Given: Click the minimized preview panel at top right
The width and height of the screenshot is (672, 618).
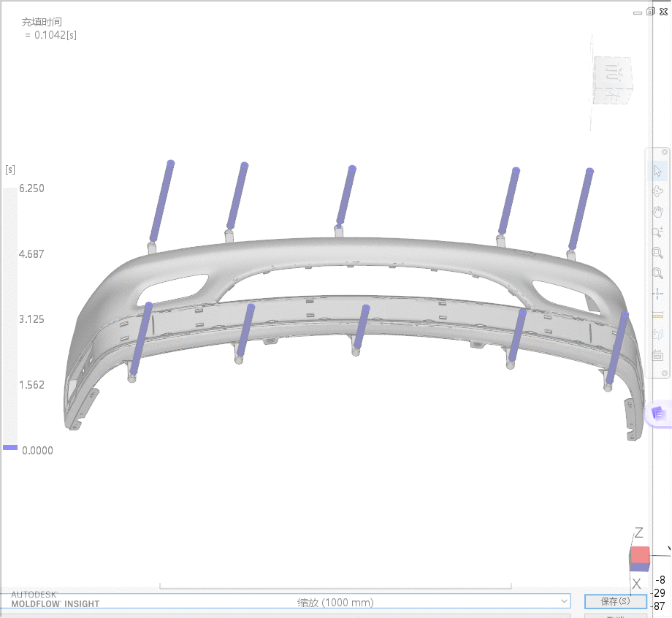Looking at the screenshot, I should 611,79.
